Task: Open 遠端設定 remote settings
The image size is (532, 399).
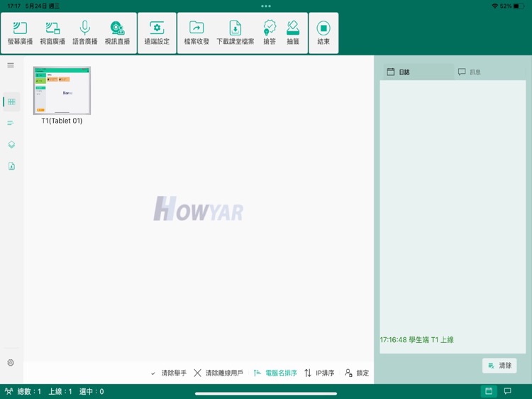Action: click(157, 33)
